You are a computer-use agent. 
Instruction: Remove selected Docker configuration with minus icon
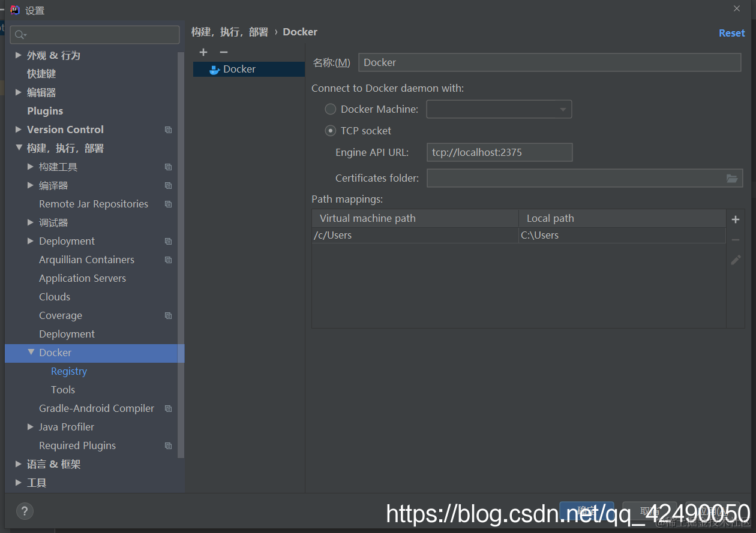pyautogui.click(x=223, y=53)
